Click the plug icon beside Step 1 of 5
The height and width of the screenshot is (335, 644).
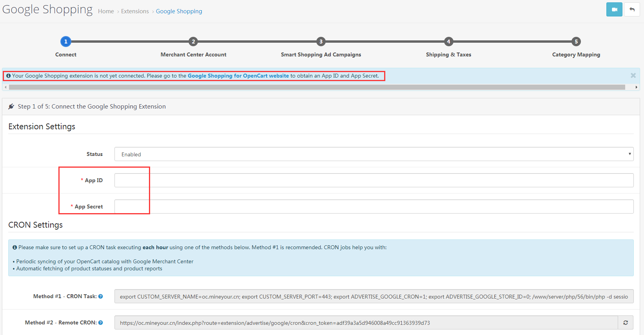click(x=11, y=107)
